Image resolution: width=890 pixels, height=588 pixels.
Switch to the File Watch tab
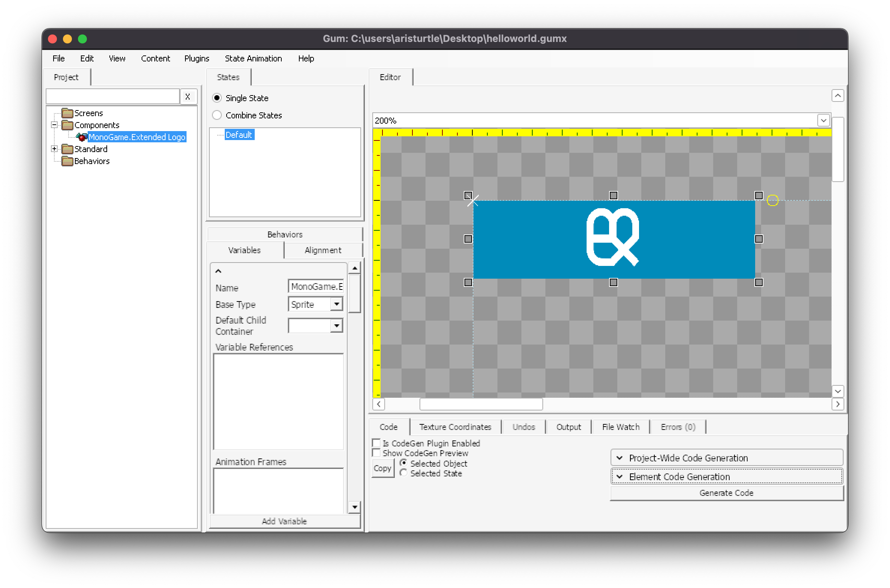point(621,427)
